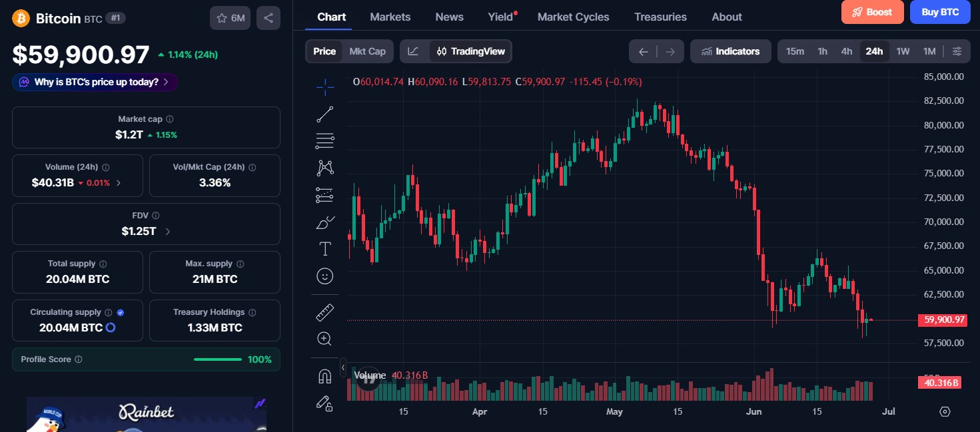Set the interval to 4h
Image resolution: width=980 pixels, height=432 pixels.
pyautogui.click(x=846, y=51)
